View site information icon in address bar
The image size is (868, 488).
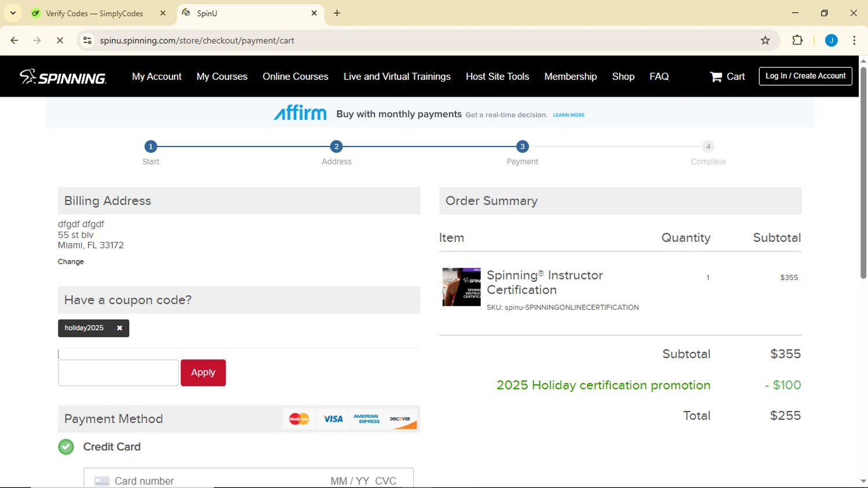click(x=87, y=41)
